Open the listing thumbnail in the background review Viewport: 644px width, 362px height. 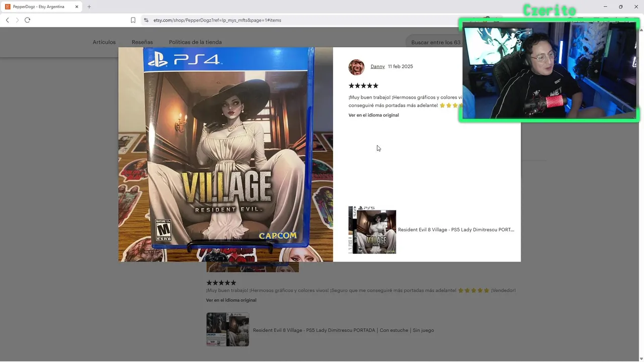(227, 329)
